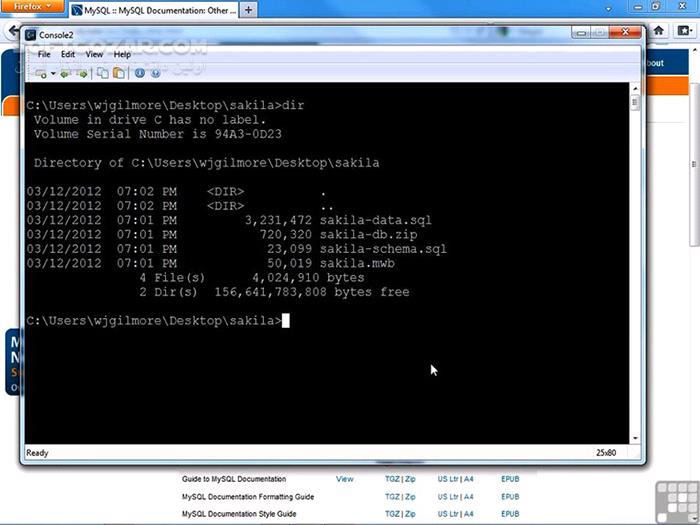Click the green Next Tab arrow in Console2
Viewport: 700px width, 525px height.
click(x=82, y=73)
